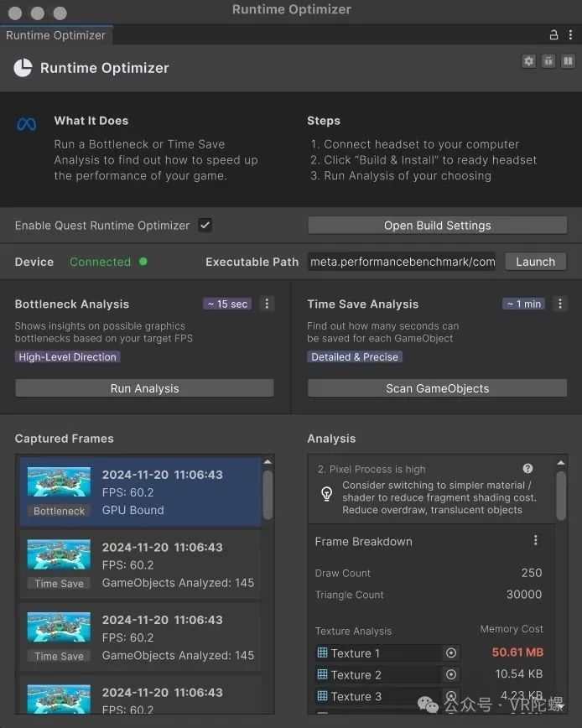Click the Open Build Settings button
The height and width of the screenshot is (728, 582).
[437, 225]
